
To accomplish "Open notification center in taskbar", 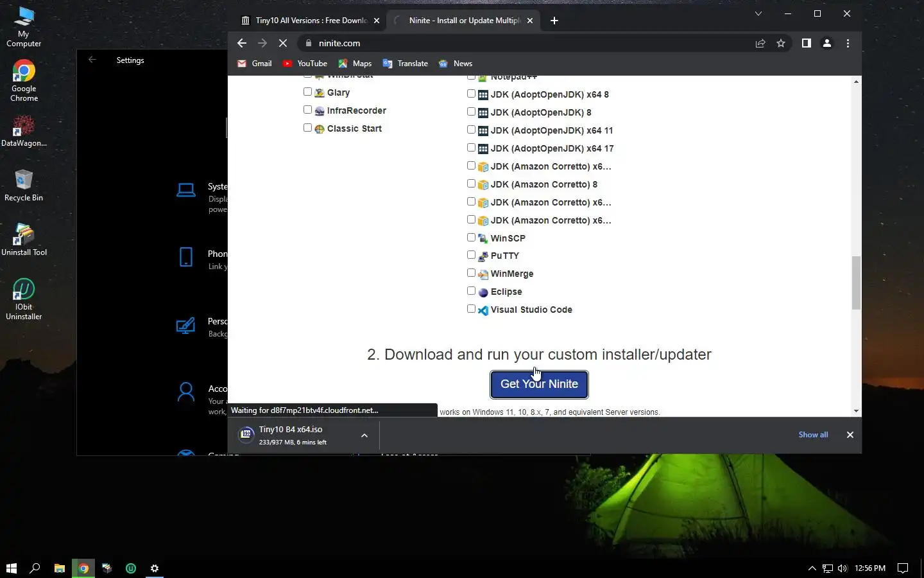I will click(903, 568).
